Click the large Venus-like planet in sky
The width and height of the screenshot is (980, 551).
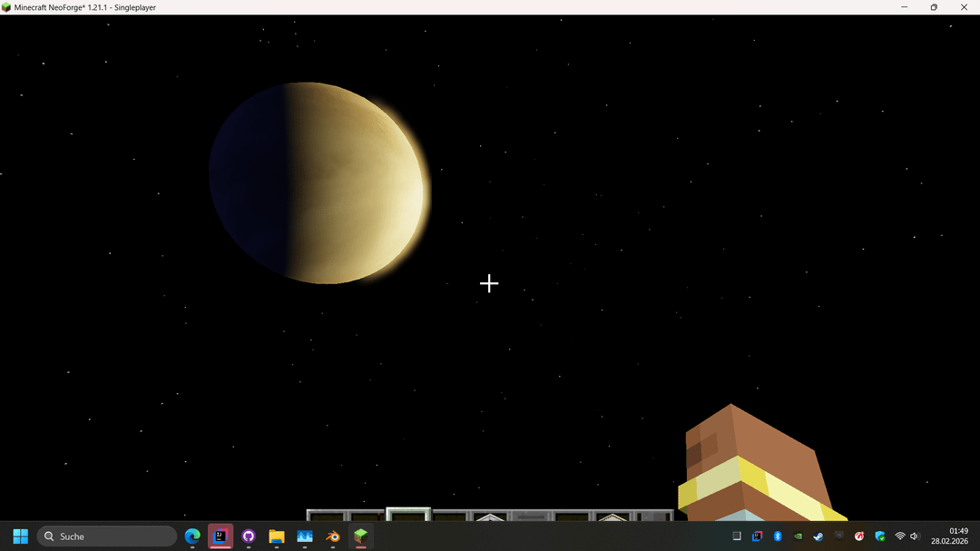point(319,183)
